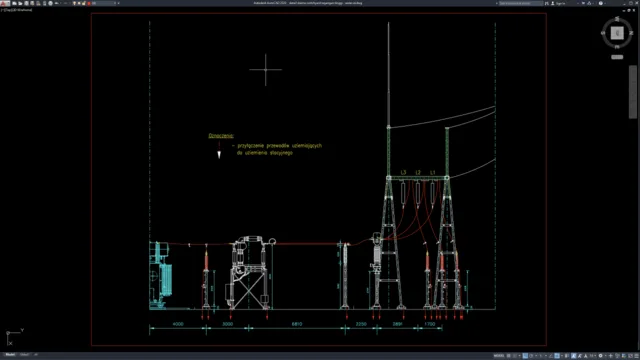Select the dimension value 3000

click(x=227, y=324)
